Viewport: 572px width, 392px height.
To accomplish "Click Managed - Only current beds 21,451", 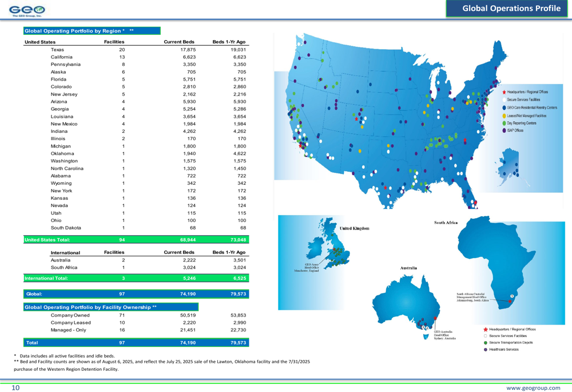I will tap(188, 330).
